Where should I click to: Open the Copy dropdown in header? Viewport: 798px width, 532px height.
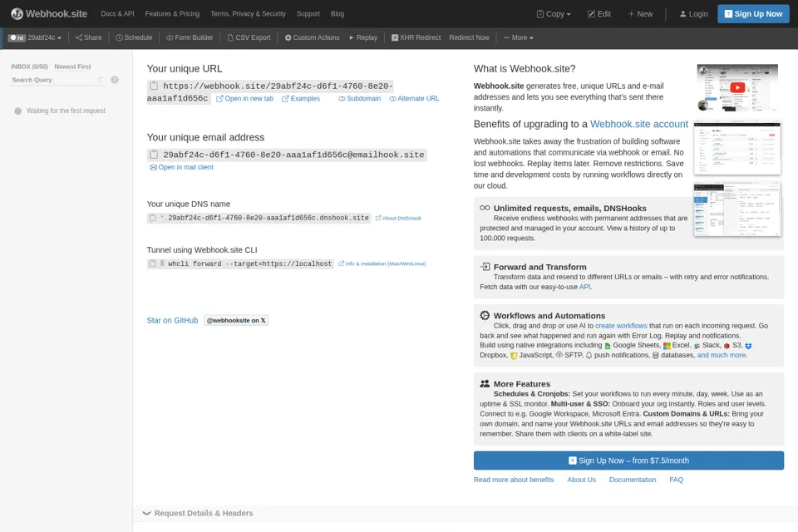(x=554, y=14)
